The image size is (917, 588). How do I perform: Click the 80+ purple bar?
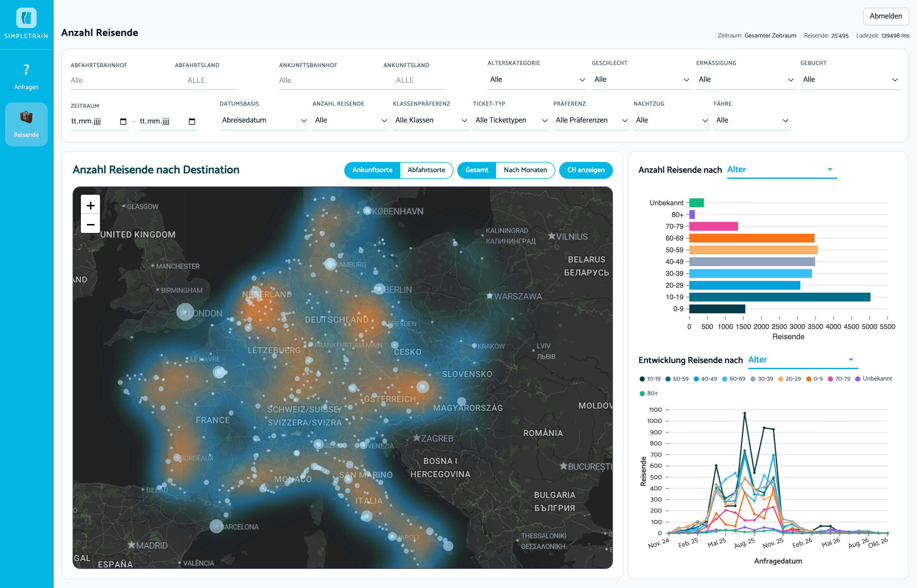692,214
